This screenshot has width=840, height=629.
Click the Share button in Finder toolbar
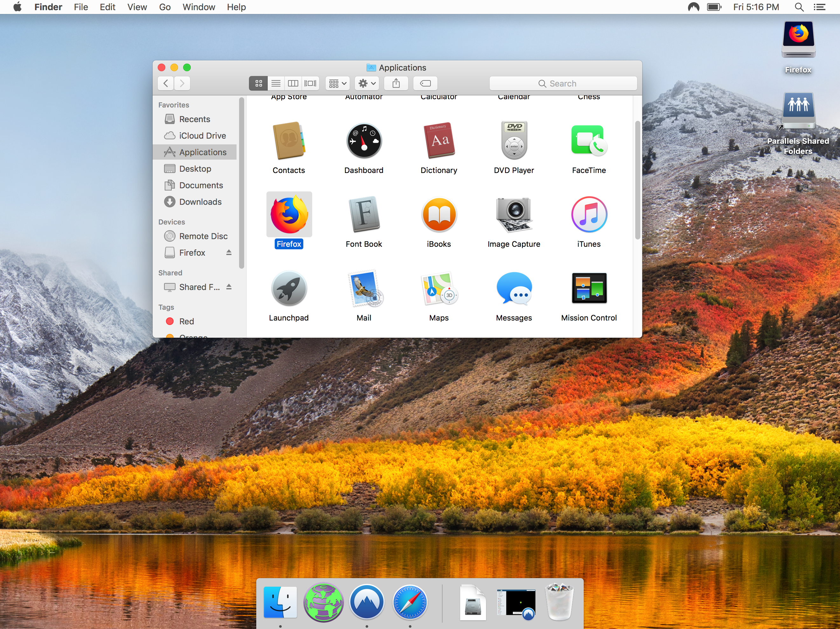pos(396,83)
